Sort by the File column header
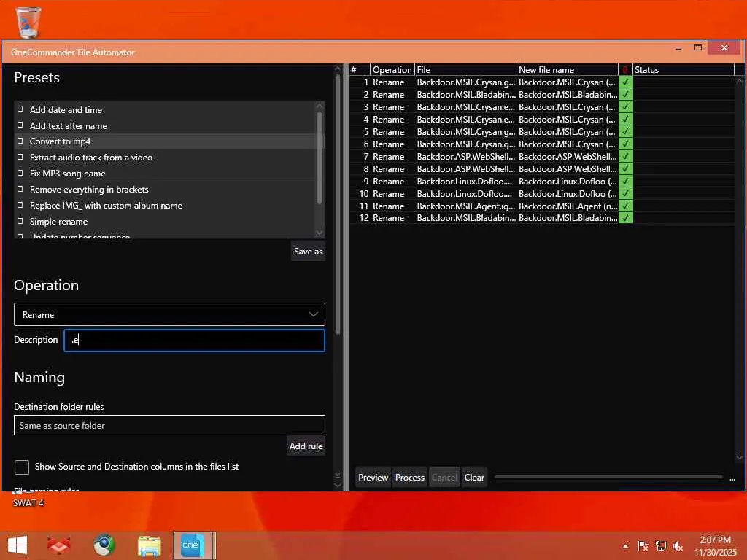This screenshot has height=560, width=747. tap(465, 69)
